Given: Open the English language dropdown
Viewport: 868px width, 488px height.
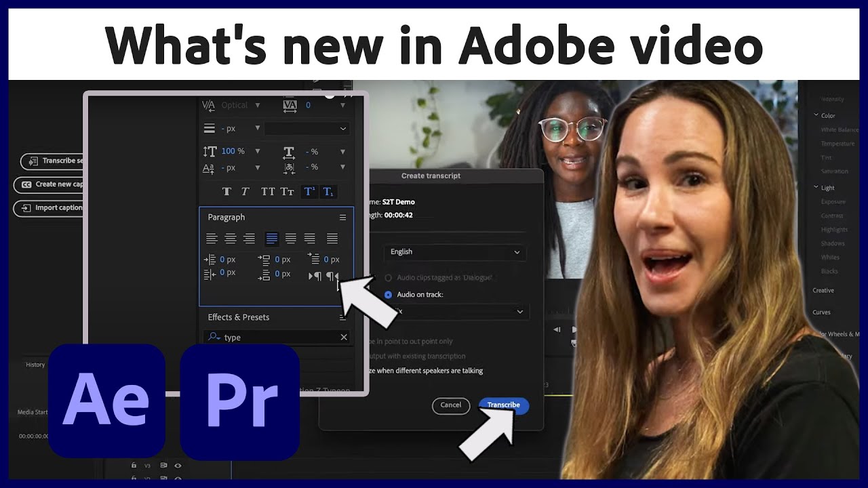Looking at the screenshot, I should pyautogui.click(x=455, y=252).
